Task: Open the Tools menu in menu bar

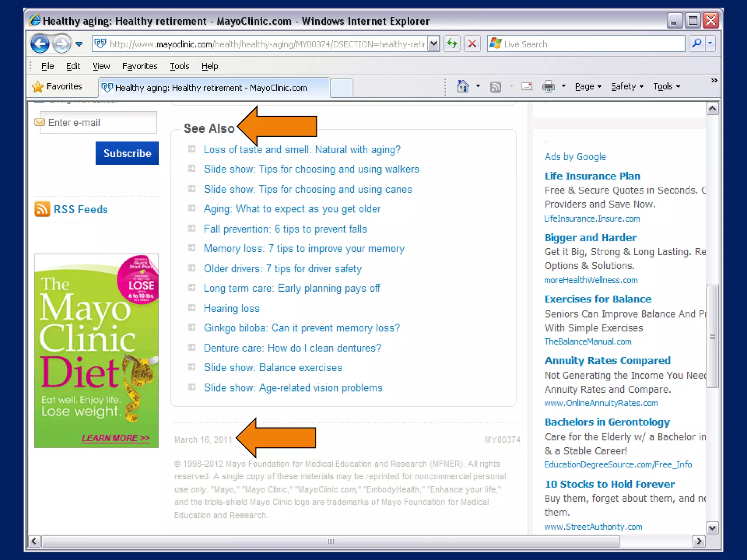Action: click(179, 66)
